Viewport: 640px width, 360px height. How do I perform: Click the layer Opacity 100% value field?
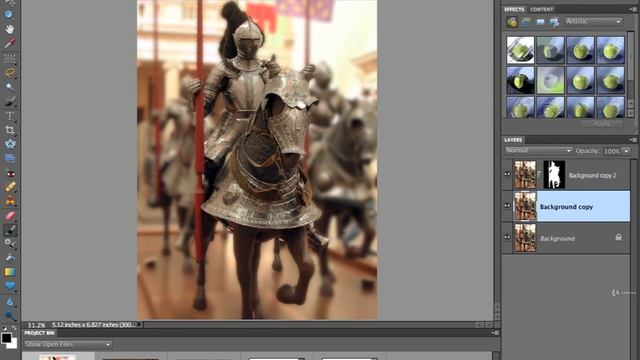612,151
